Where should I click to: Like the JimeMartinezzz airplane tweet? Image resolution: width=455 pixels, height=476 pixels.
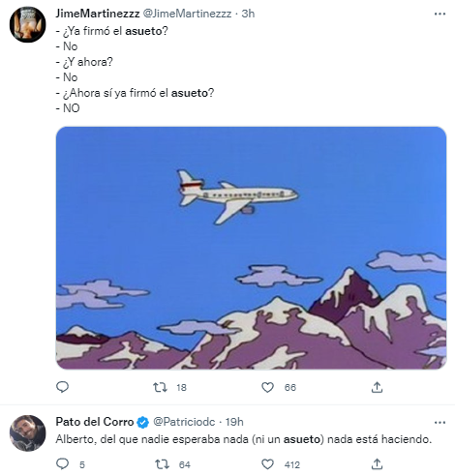coord(267,387)
